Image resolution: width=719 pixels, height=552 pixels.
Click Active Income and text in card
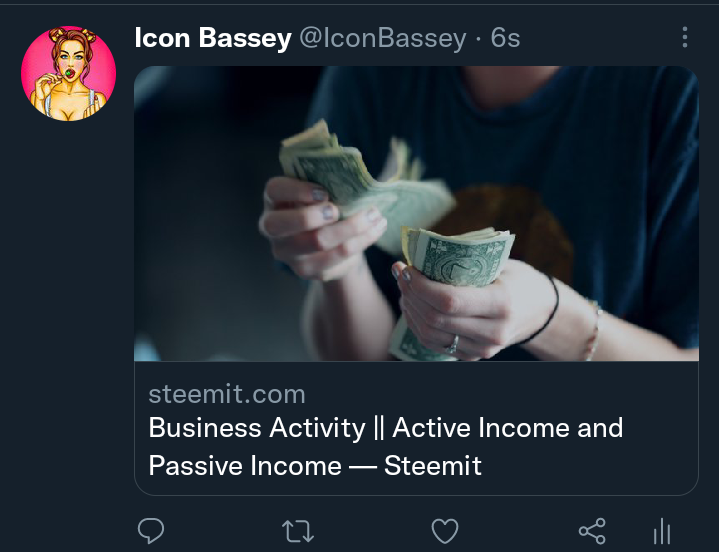click(508, 428)
